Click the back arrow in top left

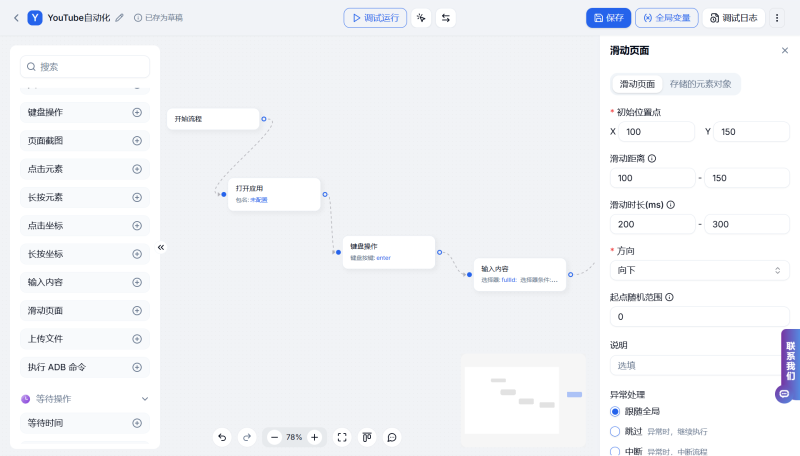point(16,18)
